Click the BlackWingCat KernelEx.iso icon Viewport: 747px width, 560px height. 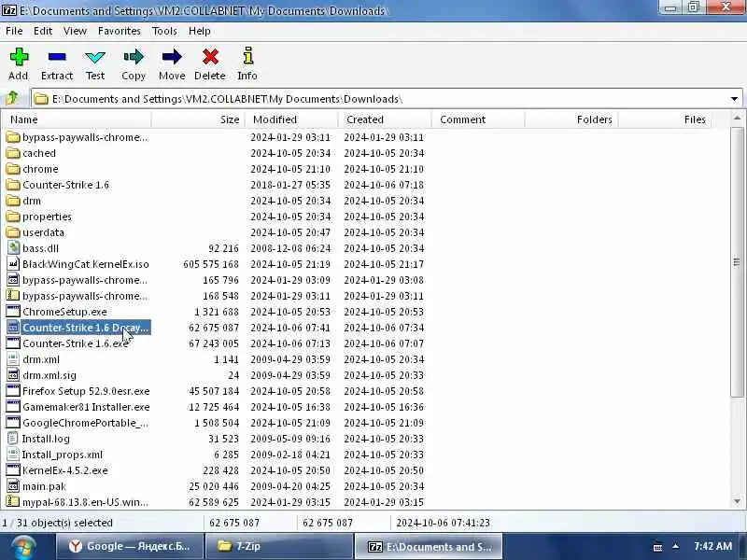[x=13, y=264]
